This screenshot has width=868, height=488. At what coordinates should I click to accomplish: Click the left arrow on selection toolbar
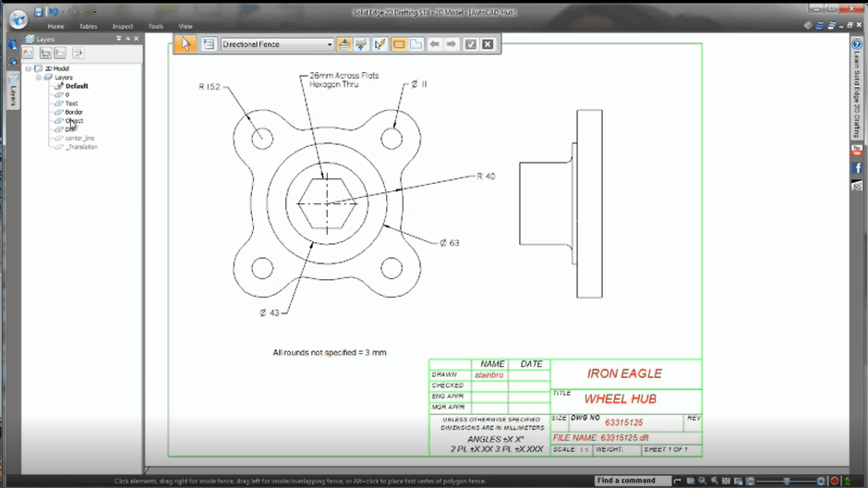tap(435, 44)
